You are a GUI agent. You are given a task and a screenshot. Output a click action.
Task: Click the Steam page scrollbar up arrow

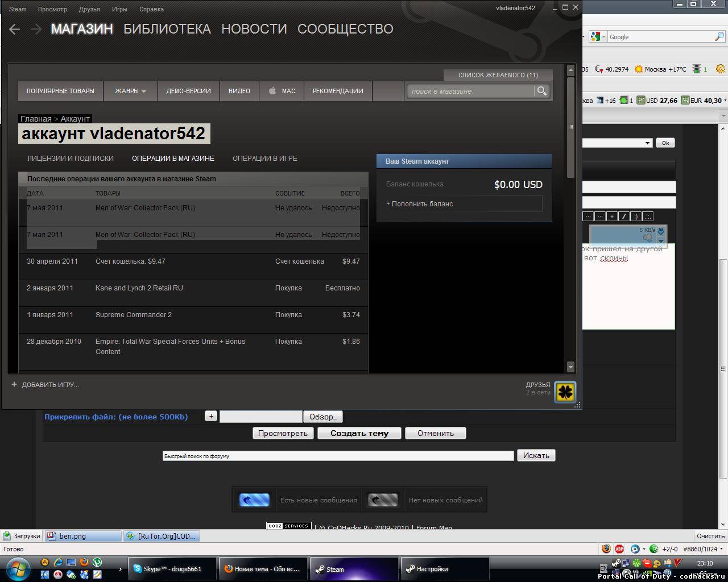(x=570, y=70)
